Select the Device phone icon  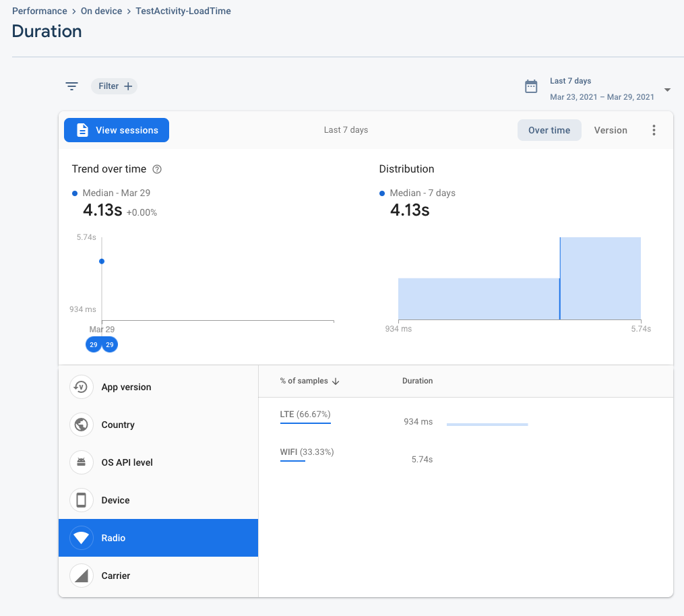click(82, 500)
